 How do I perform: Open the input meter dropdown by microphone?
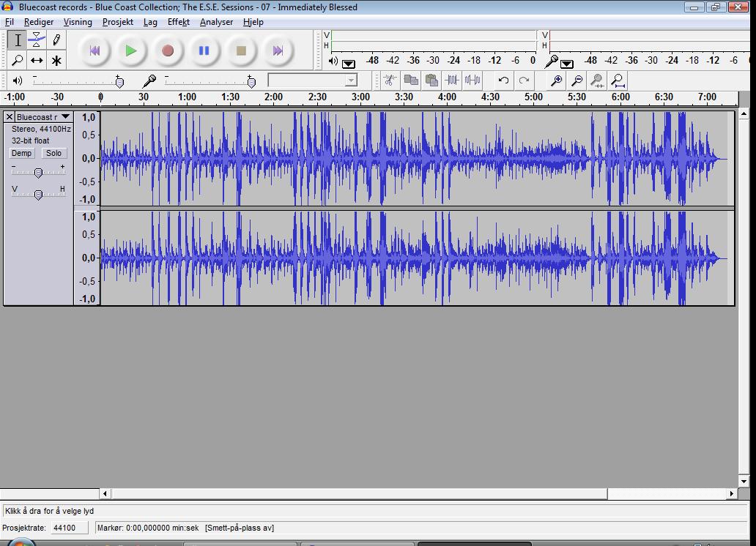pyautogui.click(x=566, y=64)
